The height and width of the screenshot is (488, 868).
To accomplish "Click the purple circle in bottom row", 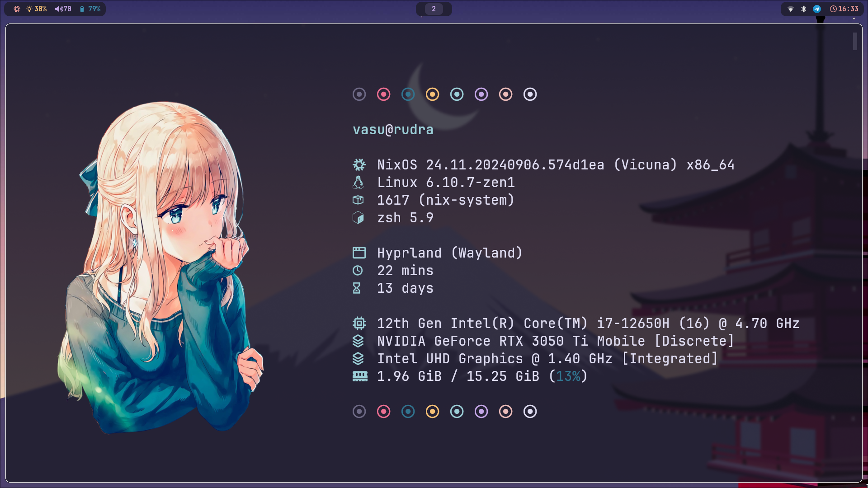I will coord(481,412).
